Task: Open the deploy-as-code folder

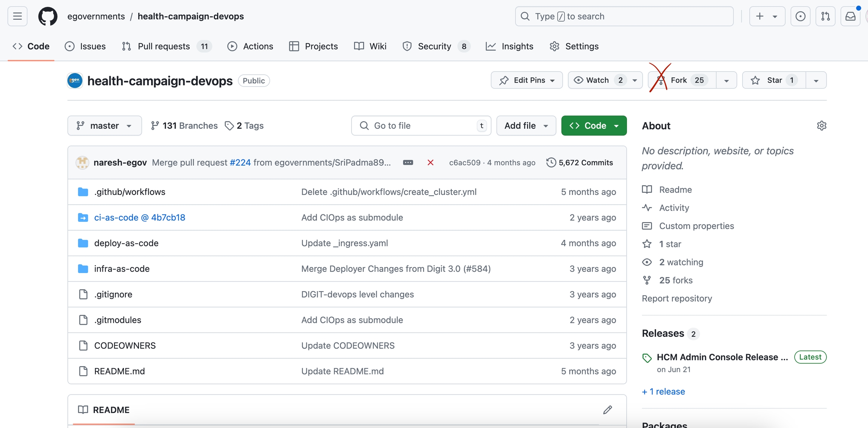Action: (126, 243)
